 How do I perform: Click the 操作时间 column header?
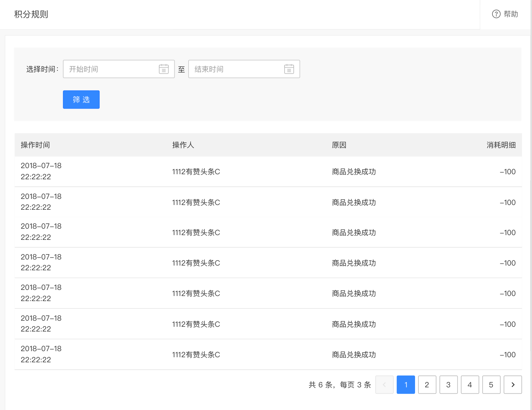(35, 145)
